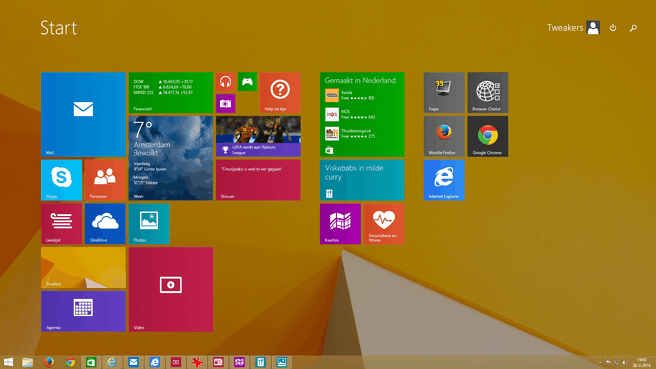Image resolution: width=656 pixels, height=369 pixels.
Task: Open the Video tile
Action: (171, 289)
